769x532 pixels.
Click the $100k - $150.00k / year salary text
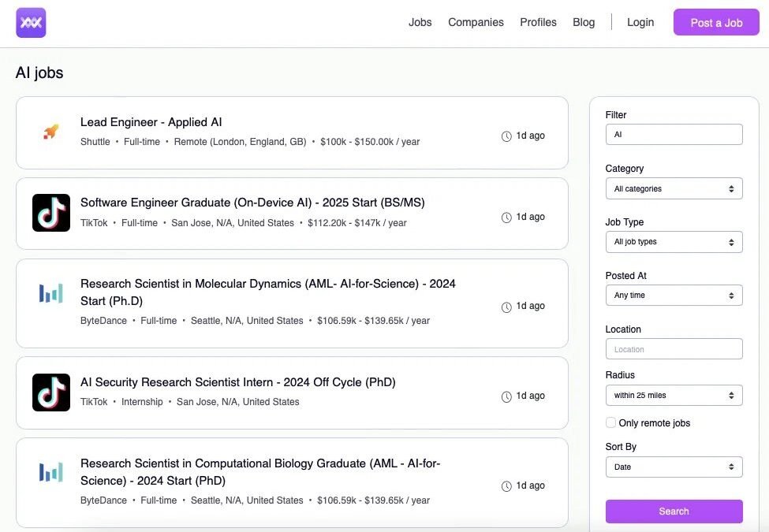(370, 142)
